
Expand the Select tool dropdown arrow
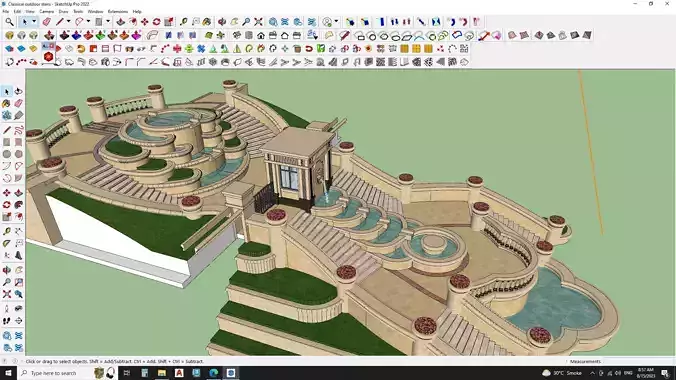[x=34, y=22]
